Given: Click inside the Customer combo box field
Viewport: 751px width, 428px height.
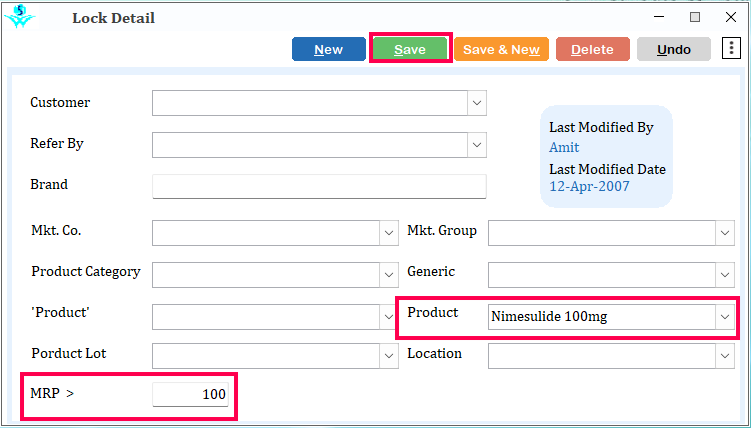Looking at the screenshot, I should [310, 103].
